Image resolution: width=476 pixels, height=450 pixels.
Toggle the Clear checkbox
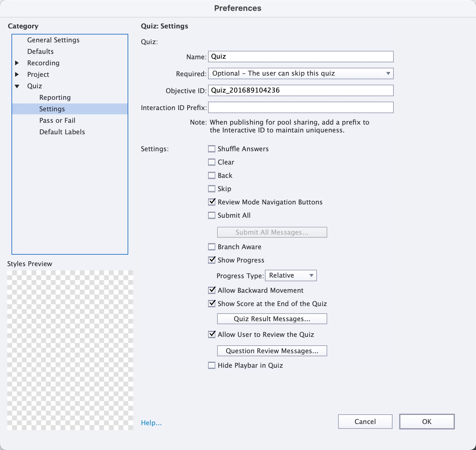pos(212,162)
